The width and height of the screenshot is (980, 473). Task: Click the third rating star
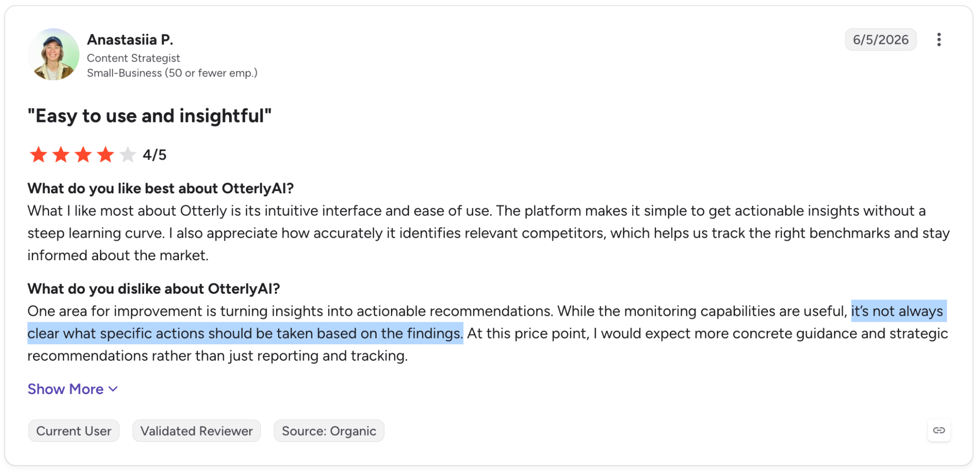[83, 155]
